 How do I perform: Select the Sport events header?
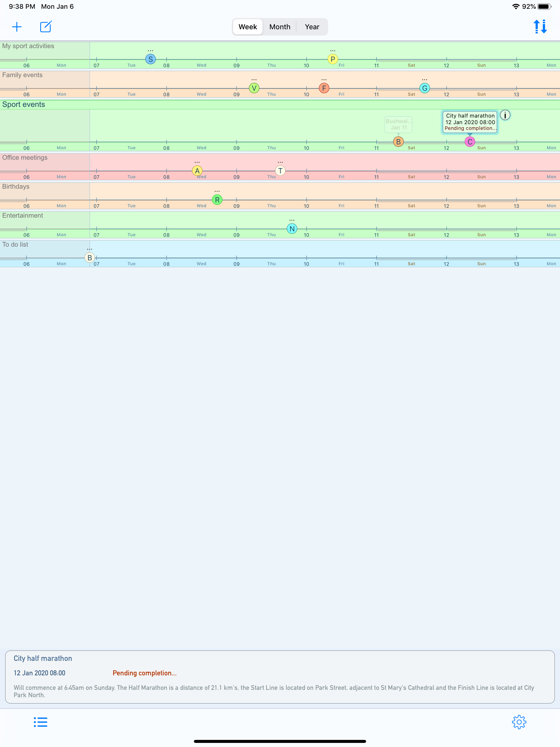pyautogui.click(x=280, y=104)
